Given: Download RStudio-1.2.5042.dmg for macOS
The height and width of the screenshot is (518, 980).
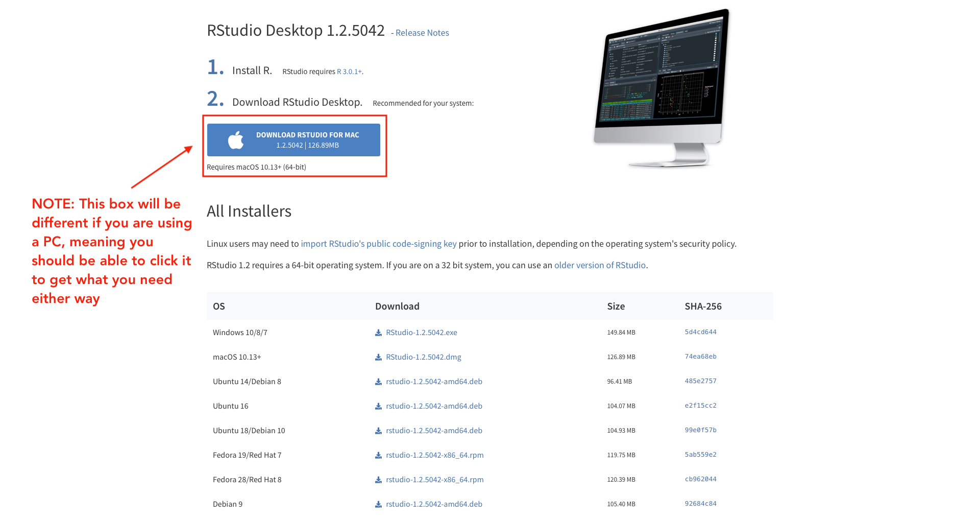Looking at the screenshot, I should coord(424,357).
